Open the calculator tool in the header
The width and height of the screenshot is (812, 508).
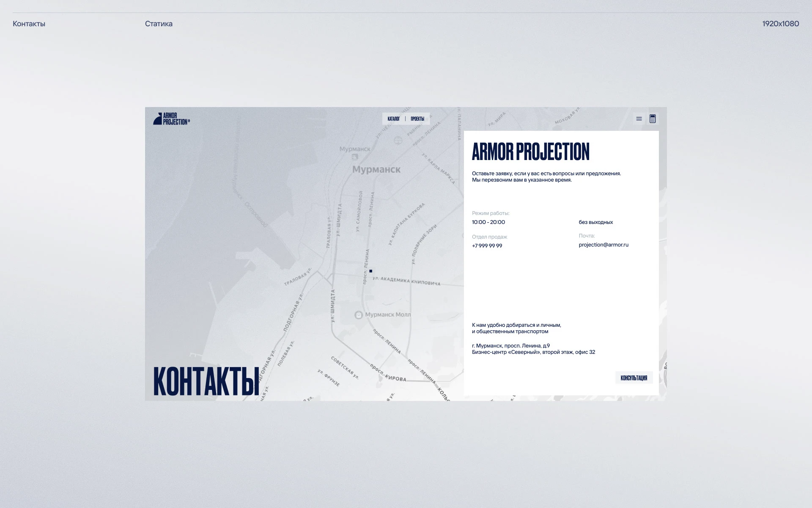click(x=653, y=119)
